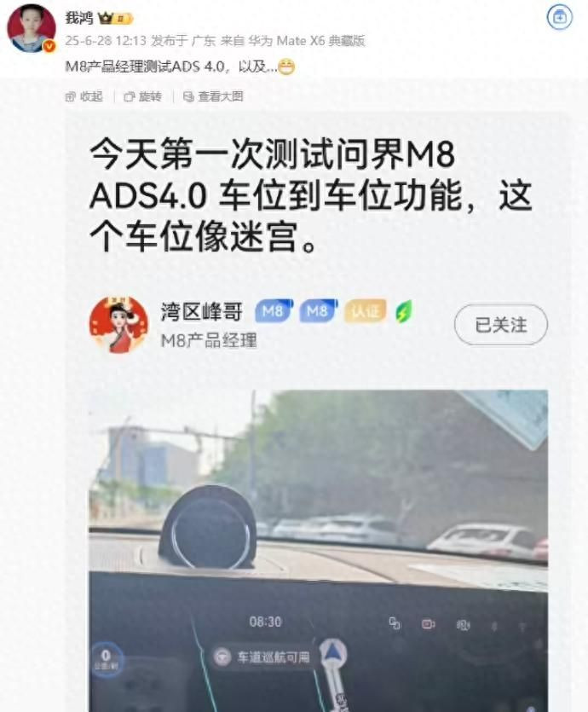Click the dashboard photo thumbnail
588x712 pixels.
click(318, 550)
